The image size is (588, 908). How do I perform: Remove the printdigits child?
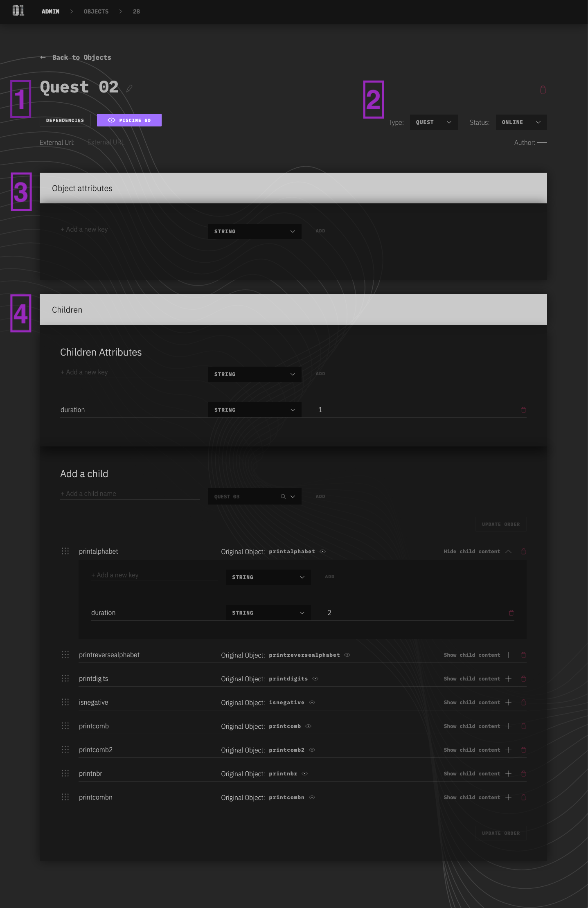(x=523, y=678)
